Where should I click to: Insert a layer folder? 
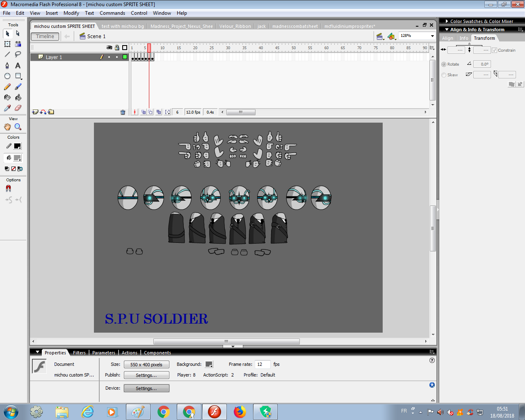point(51,112)
